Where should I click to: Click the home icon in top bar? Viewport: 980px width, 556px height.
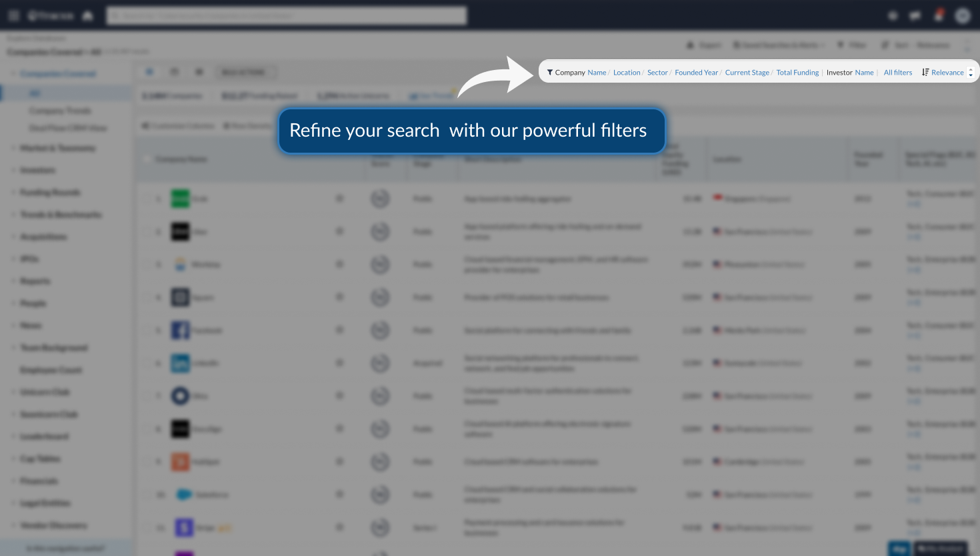(87, 15)
